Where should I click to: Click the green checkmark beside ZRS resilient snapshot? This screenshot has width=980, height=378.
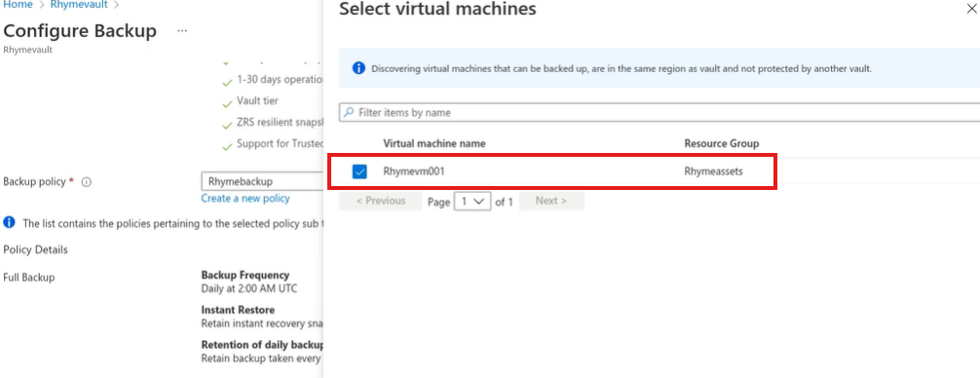tap(227, 125)
